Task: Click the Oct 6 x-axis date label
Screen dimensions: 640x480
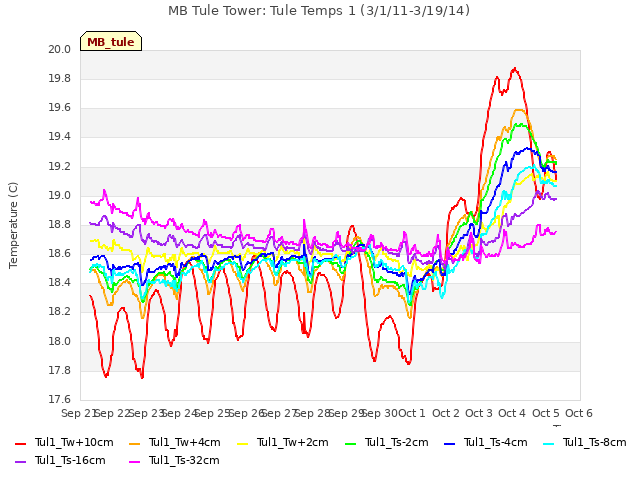Action: (x=579, y=413)
